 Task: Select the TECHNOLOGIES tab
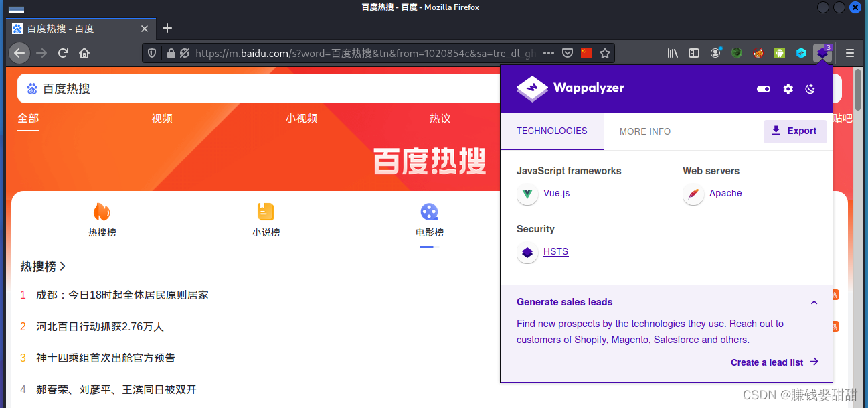click(x=552, y=131)
